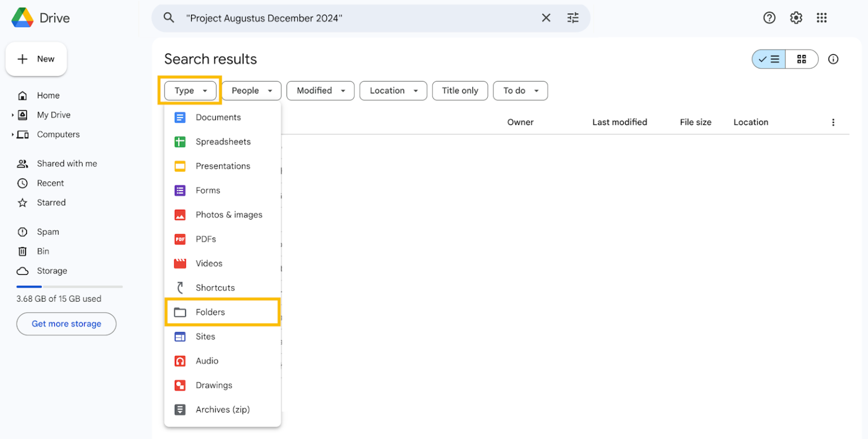Open Settings gear icon

coord(796,18)
